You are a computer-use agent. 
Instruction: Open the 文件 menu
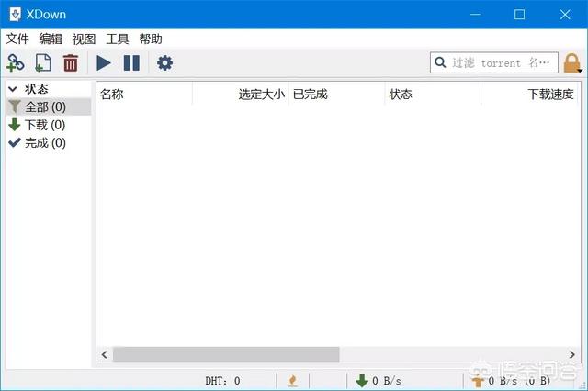[x=17, y=39]
